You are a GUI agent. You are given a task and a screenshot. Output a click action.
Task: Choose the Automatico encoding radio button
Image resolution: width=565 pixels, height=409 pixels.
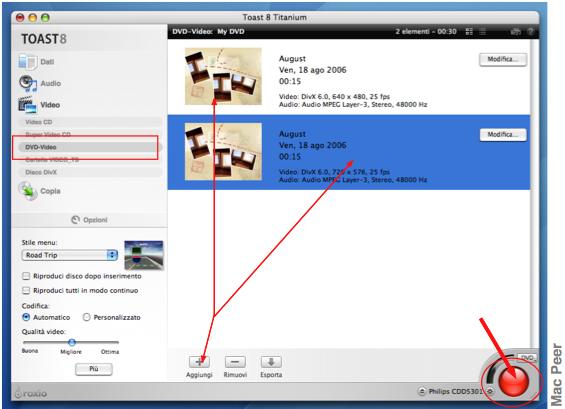pos(26,317)
